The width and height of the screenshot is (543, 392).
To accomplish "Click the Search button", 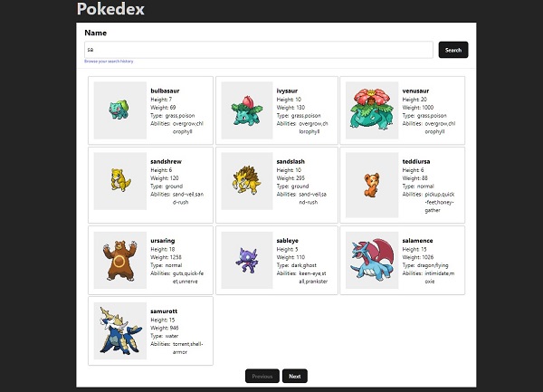I will (453, 50).
